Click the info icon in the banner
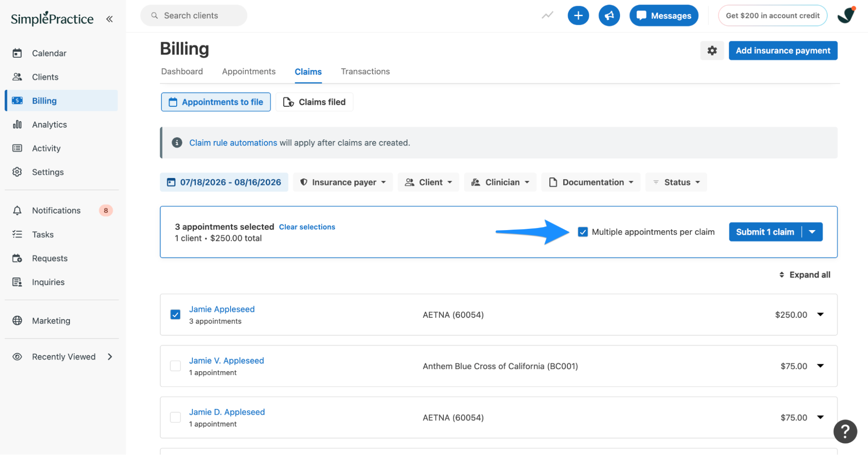 (177, 142)
